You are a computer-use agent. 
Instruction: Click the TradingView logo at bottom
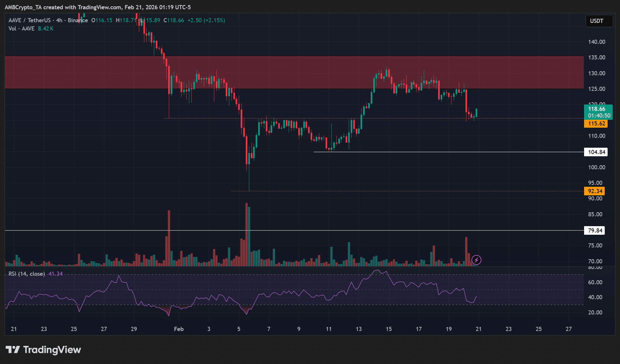point(44,350)
